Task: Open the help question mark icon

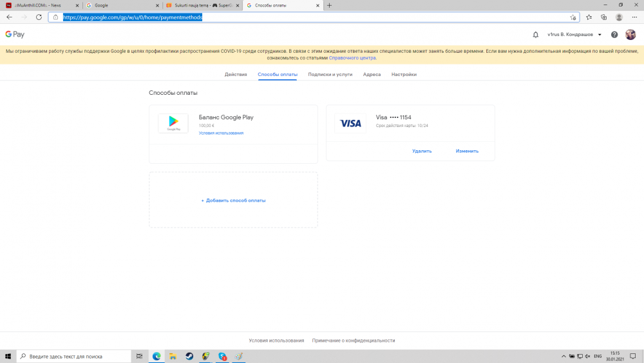Action: point(614,35)
